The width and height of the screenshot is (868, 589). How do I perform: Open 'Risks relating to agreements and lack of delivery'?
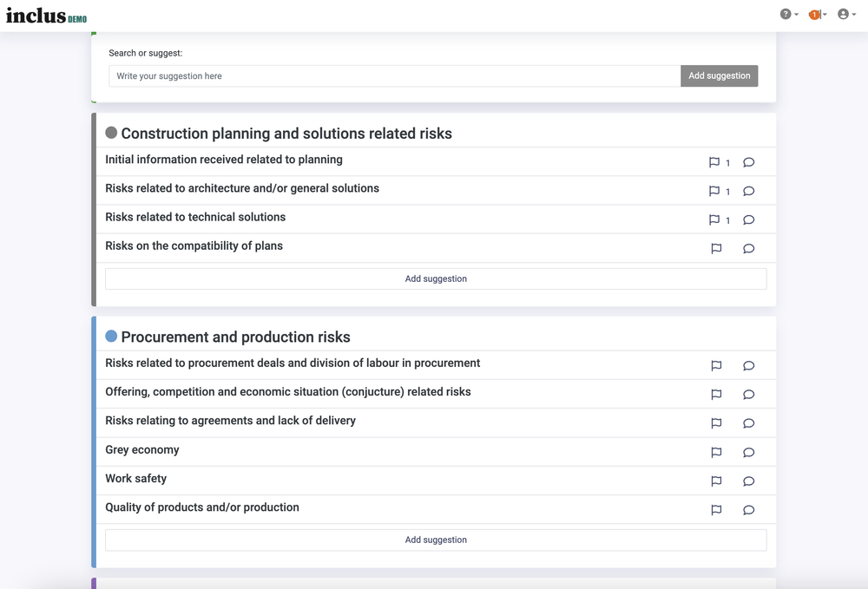(230, 421)
